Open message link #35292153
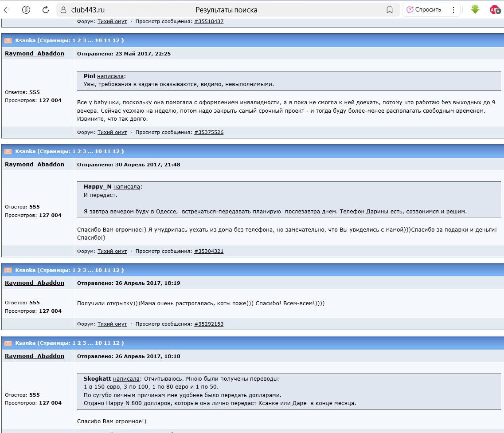The width and height of the screenshot is (504, 433). [x=209, y=324]
